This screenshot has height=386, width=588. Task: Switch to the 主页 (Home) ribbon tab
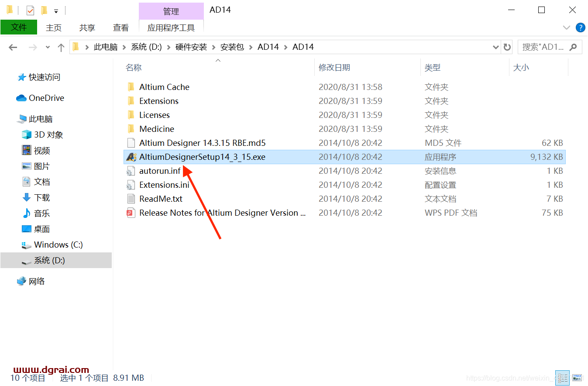[54, 28]
